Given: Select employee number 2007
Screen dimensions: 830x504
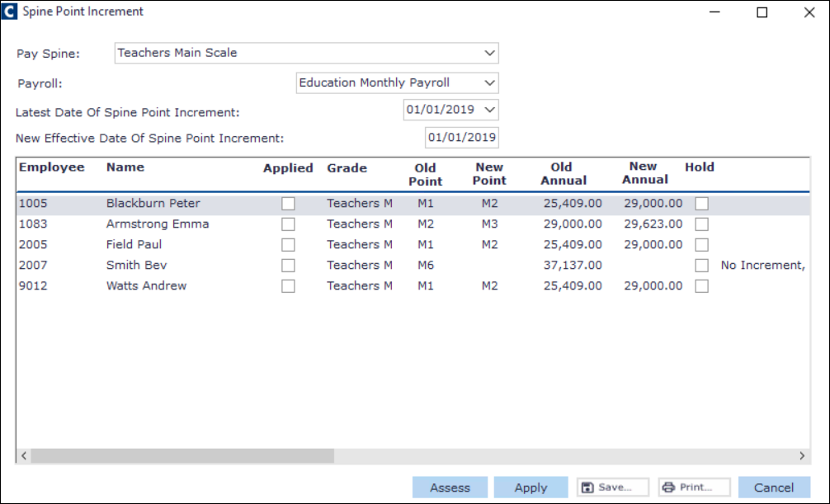Looking at the screenshot, I should (x=33, y=266).
